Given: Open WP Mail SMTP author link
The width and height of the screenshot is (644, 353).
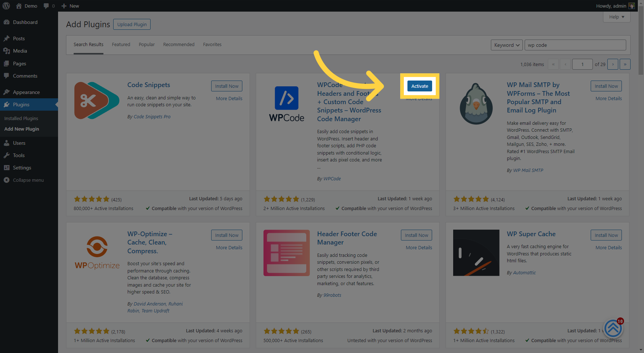Looking at the screenshot, I should (x=528, y=171).
